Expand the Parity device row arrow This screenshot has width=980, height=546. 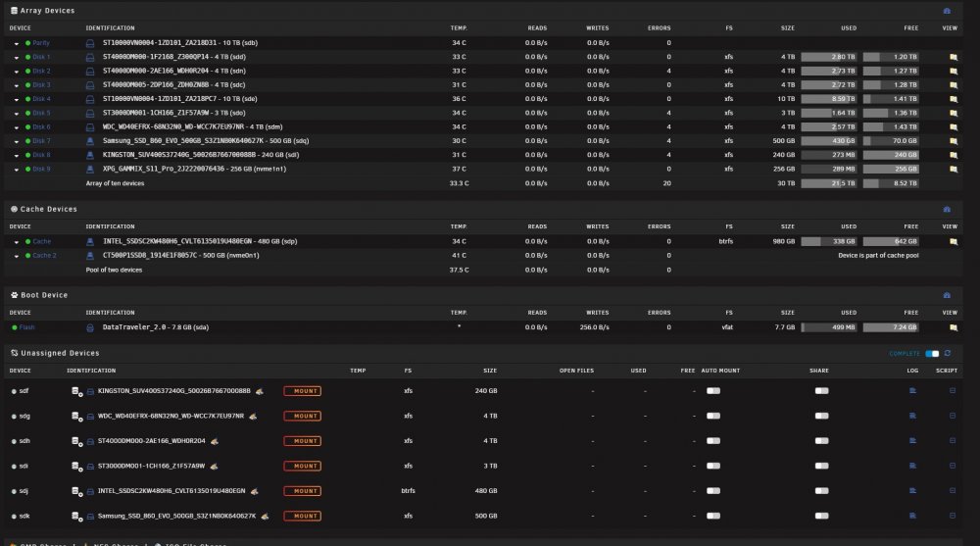click(x=17, y=44)
